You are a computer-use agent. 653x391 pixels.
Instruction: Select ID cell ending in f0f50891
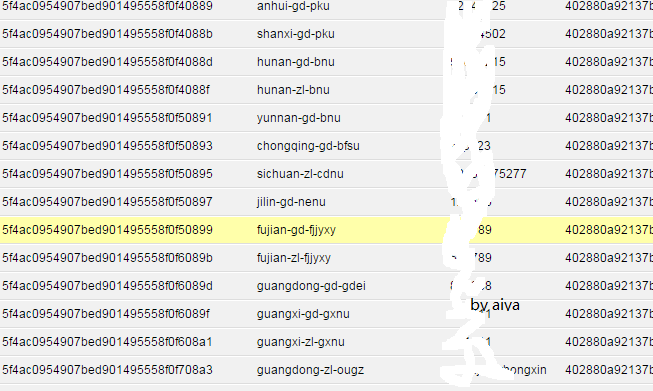tap(107, 118)
